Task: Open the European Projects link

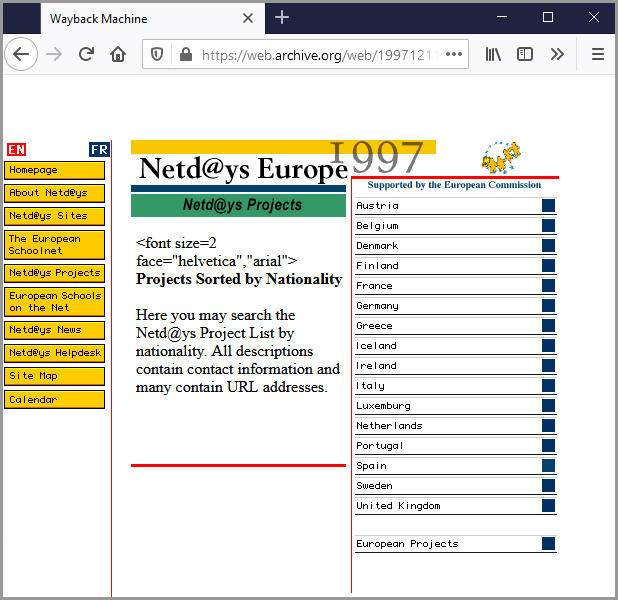Action: (408, 544)
